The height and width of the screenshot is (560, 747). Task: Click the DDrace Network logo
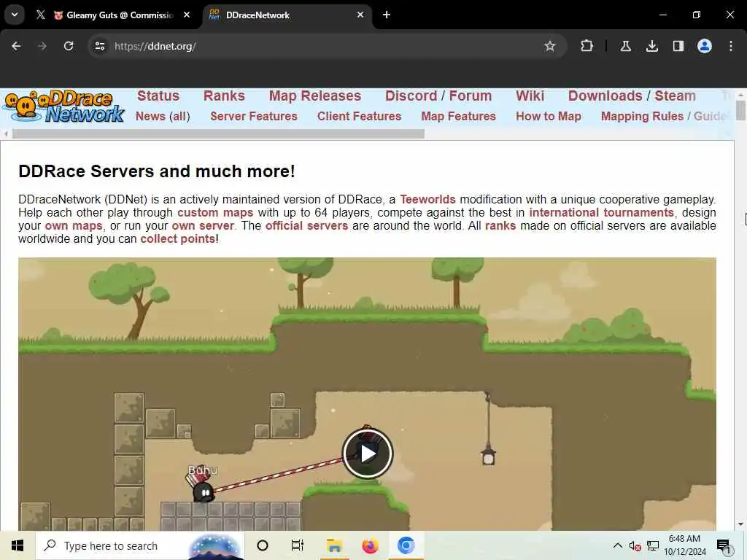[64, 107]
